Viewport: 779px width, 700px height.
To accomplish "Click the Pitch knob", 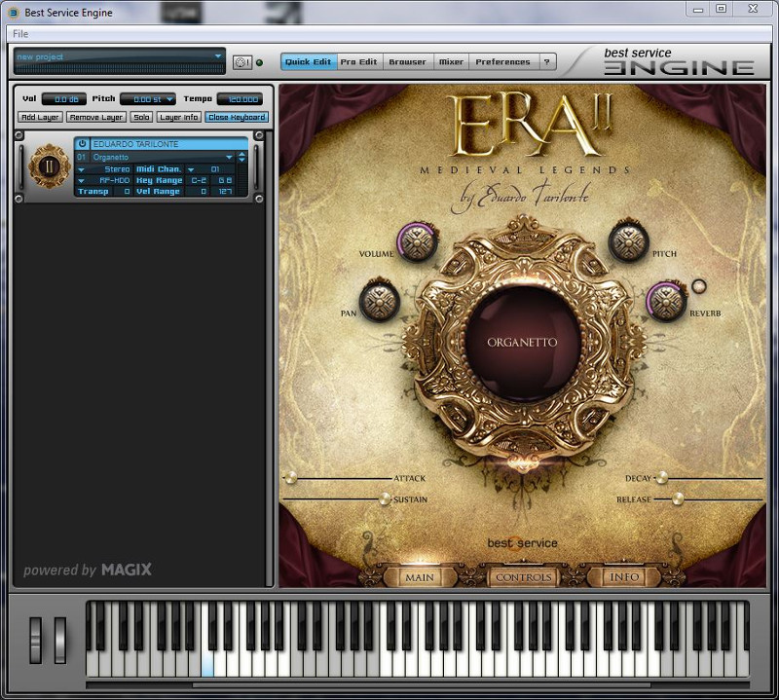I will pyautogui.click(x=628, y=242).
